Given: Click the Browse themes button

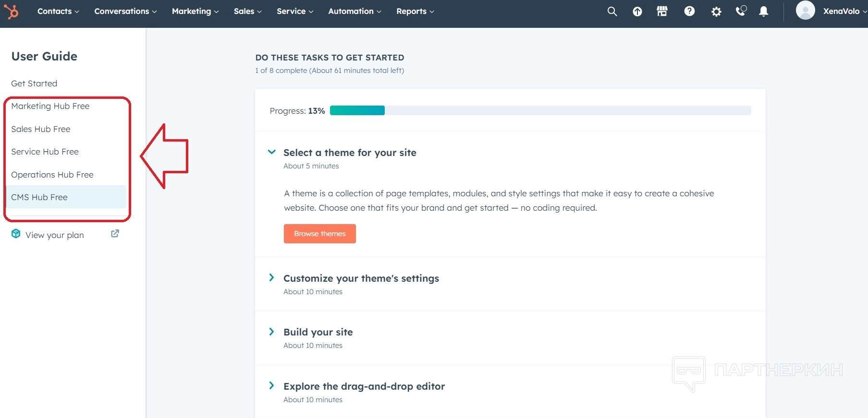Looking at the screenshot, I should pos(319,234).
